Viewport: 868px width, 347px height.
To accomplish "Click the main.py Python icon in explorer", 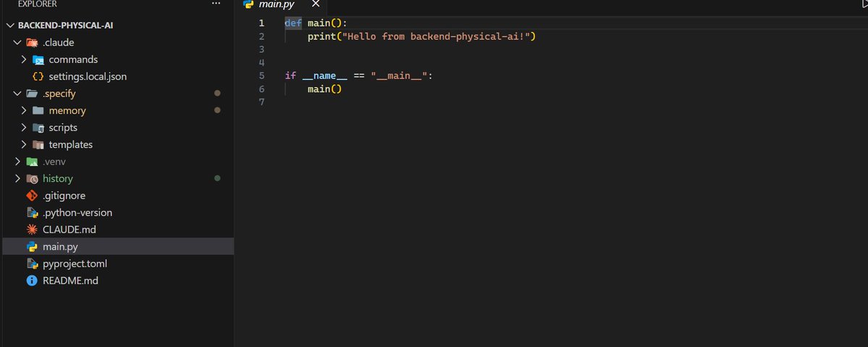I will tap(32, 247).
